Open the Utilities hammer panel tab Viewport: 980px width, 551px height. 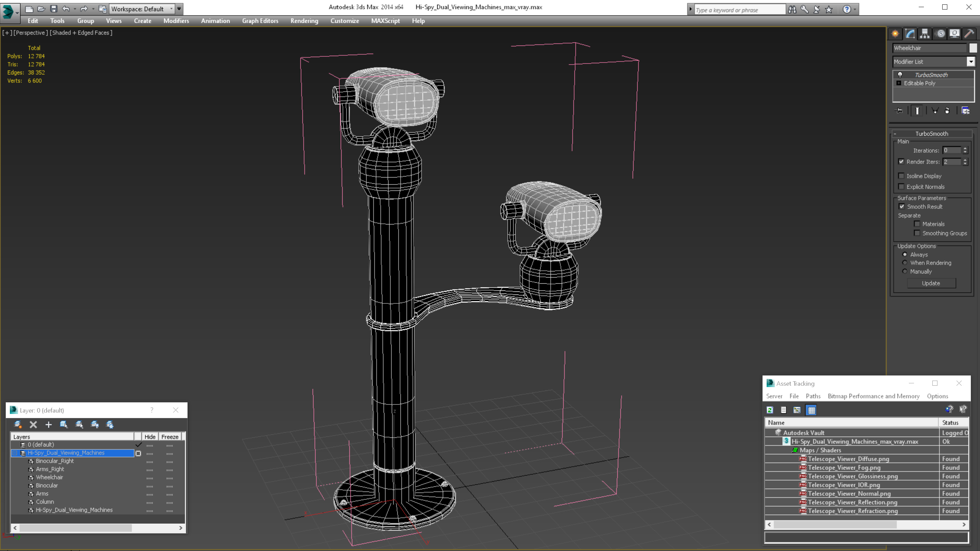click(969, 34)
